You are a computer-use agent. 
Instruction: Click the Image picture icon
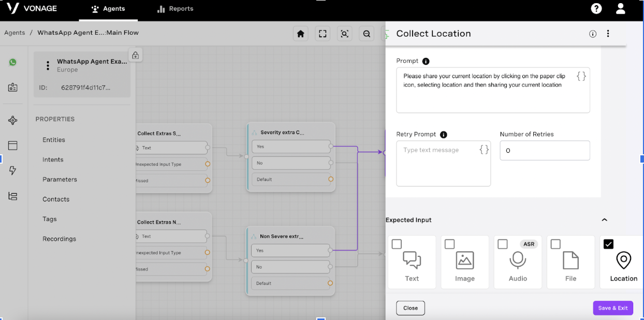click(x=465, y=260)
